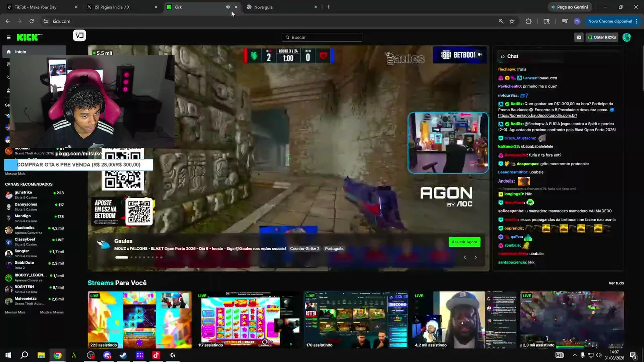Open recommended channel BIGBOY_LEGEN...
The width and height of the screenshot is (644, 362).
(34, 277)
